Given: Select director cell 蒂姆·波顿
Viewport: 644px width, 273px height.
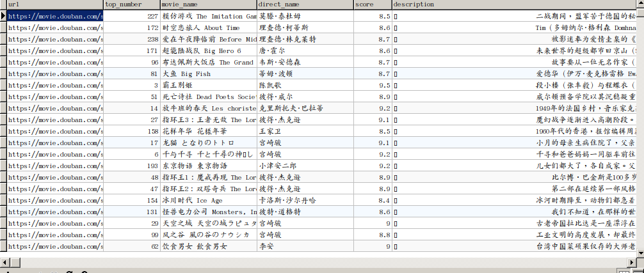Looking at the screenshot, I should point(305,74).
